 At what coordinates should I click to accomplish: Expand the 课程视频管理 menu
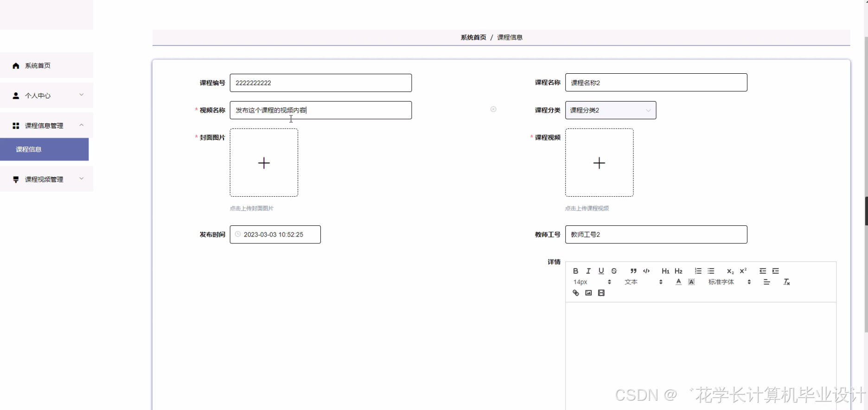(46, 179)
